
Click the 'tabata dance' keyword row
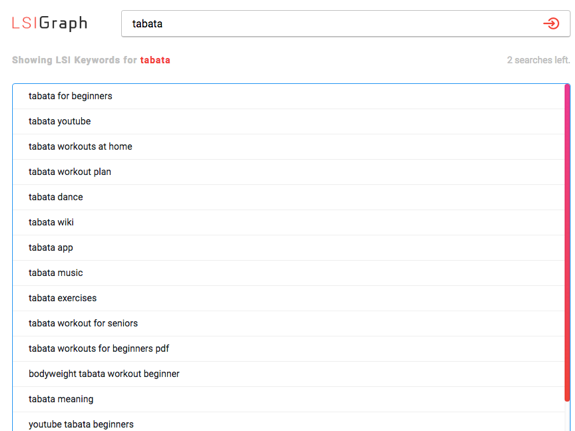coord(289,197)
